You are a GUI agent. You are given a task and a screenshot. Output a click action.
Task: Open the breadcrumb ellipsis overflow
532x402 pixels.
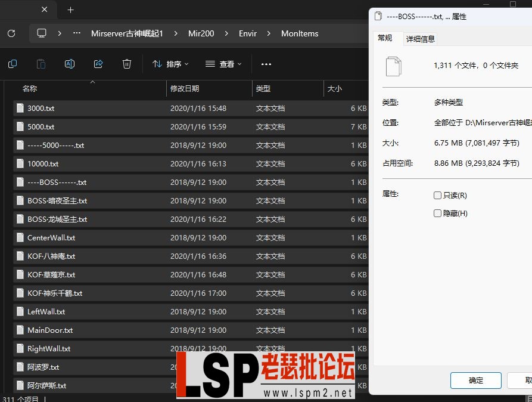click(x=77, y=33)
